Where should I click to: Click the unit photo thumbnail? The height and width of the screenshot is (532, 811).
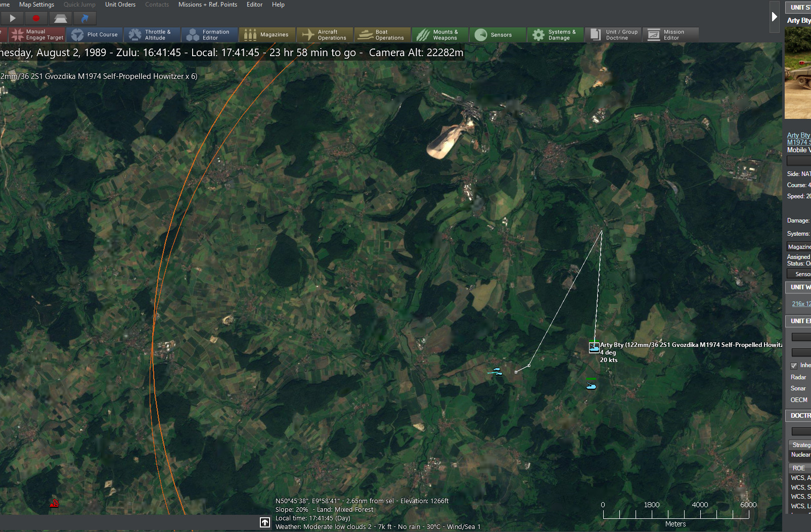coord(798,73)
